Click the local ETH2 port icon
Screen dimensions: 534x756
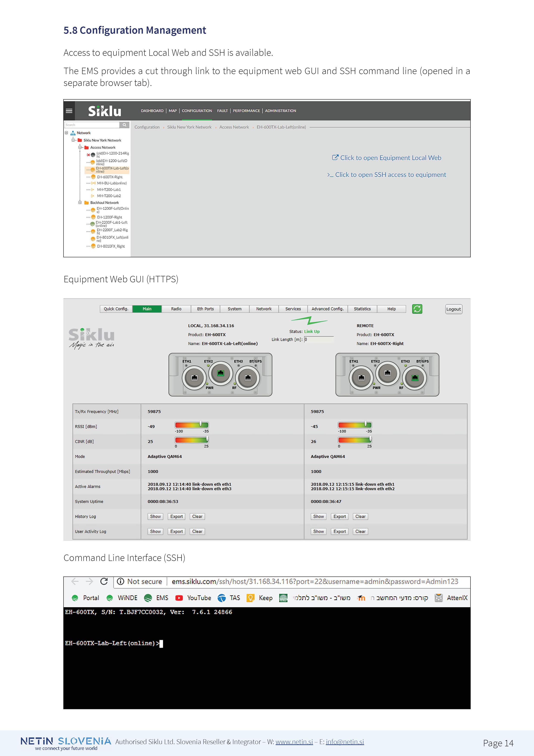pos(220,373)
